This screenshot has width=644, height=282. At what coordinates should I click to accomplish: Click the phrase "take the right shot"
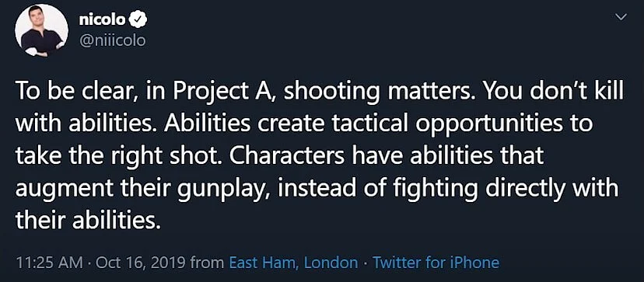click(x=117, y=157)
